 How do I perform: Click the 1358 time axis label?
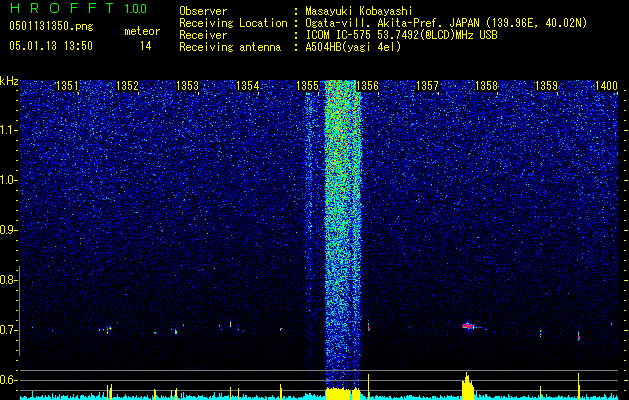[x=486, y=85]
